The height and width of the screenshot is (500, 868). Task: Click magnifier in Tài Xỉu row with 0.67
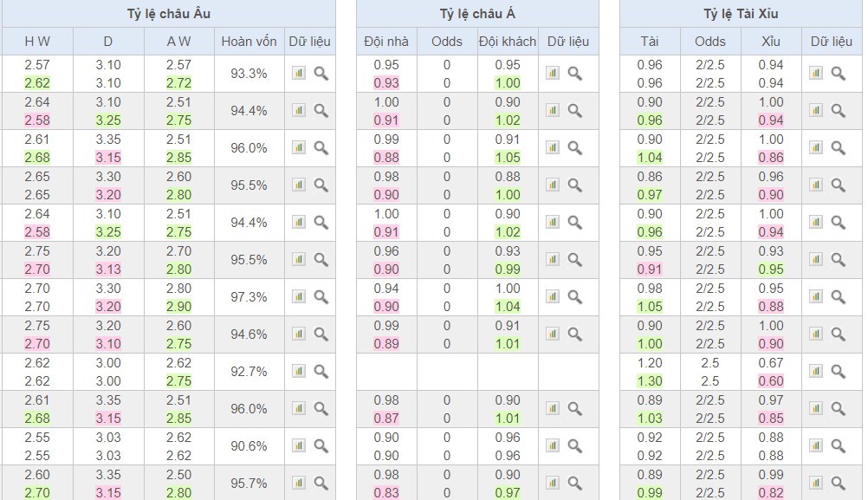pos(839,372)
